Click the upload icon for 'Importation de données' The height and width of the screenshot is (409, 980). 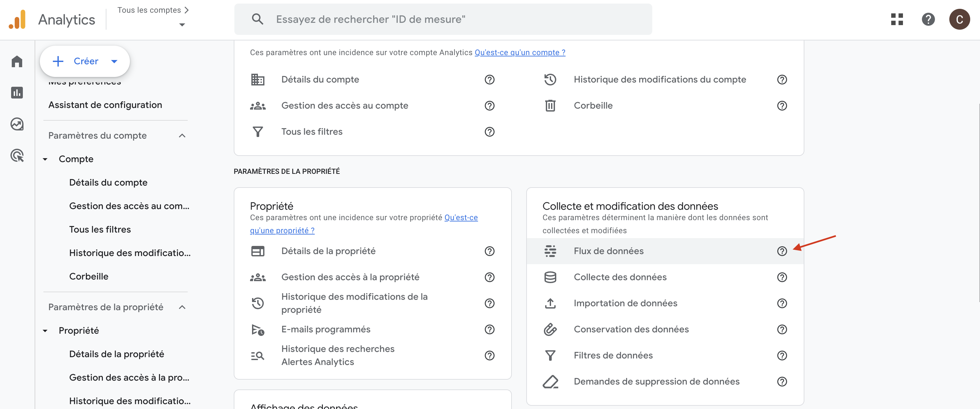pos(550,303)
